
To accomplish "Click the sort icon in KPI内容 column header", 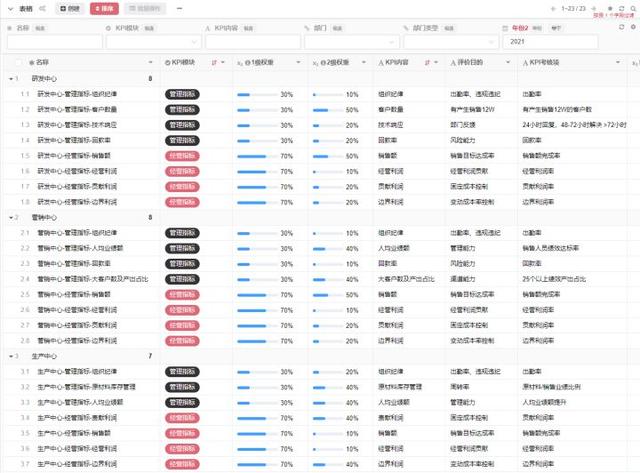I will [427, 62].
